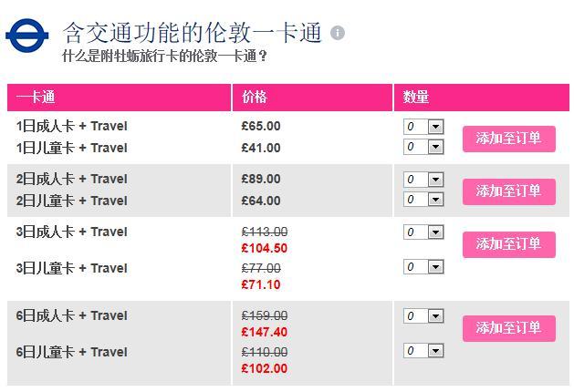Image resolution: width=574 pixels, height=392 pixels.
Task: Open quantity dropdown for 6日成人卡 + Travel
Action: tap(423, 316)
